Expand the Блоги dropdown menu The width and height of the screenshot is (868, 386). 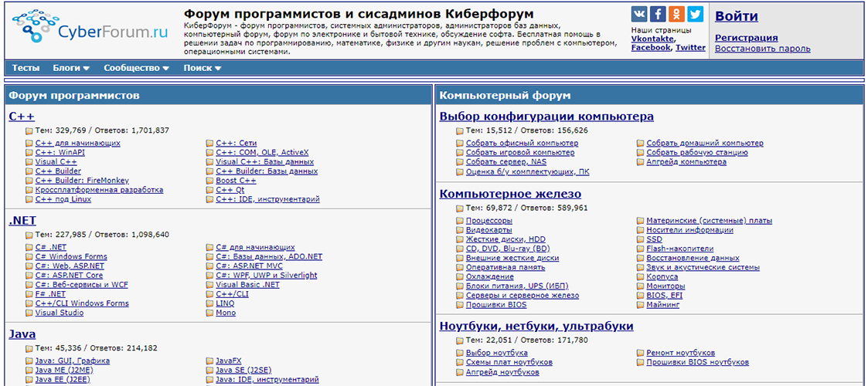[71, 68]
